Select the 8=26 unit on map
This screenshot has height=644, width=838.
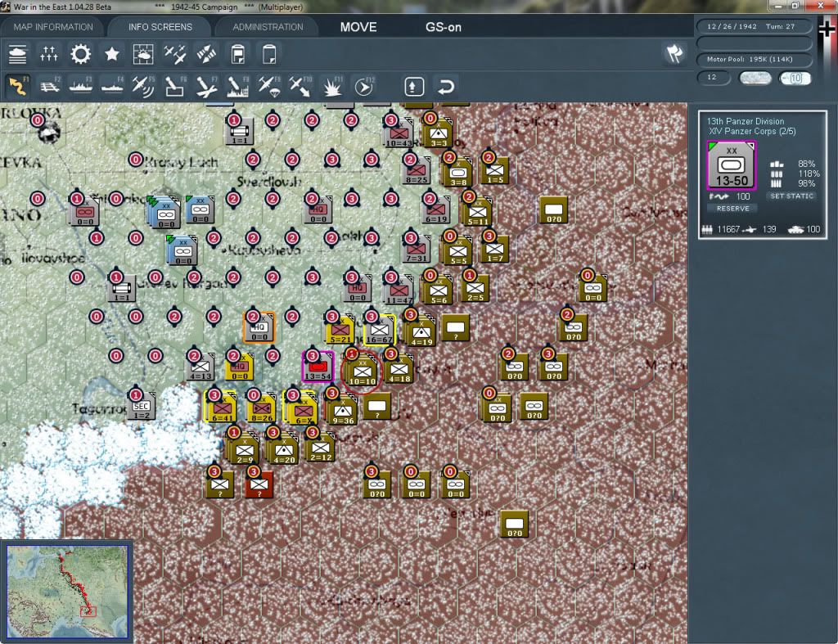(x=261, y=409)
